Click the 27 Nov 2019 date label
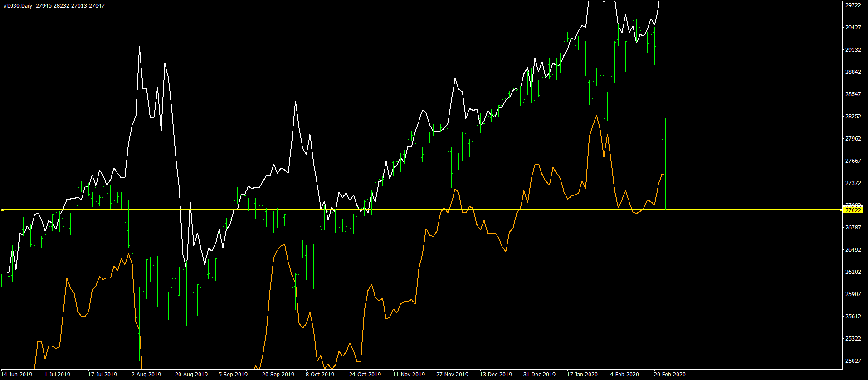 pyautogui.click(x=452, y=375)
